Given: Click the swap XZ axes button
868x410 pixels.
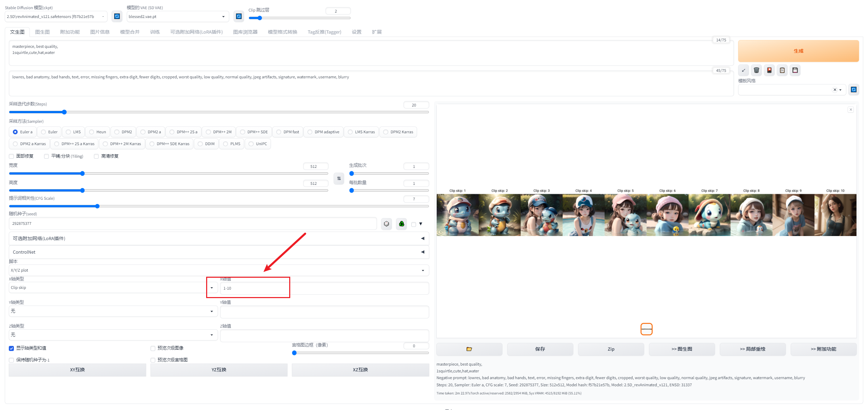Looking at the screenshot, I should (360, 370).
